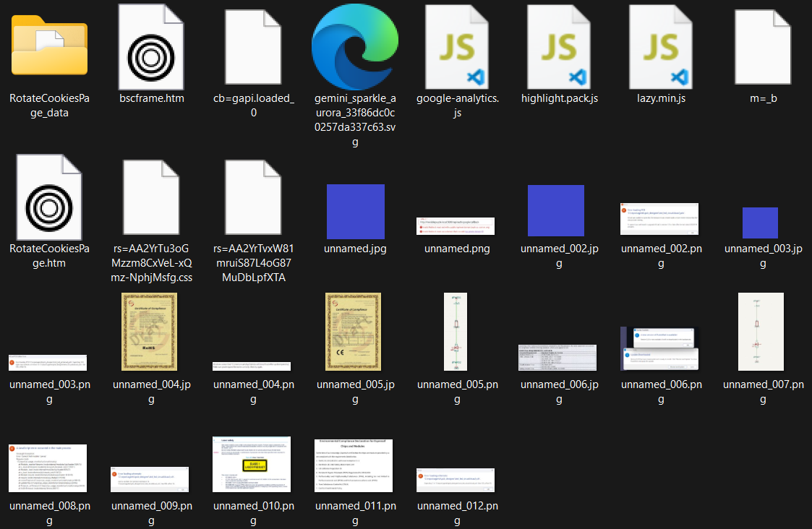Select the small blue unnamed_003.jpg thumbnail
Image resolution: width=812 pixels, height=529 pixels.
[760, 223]
